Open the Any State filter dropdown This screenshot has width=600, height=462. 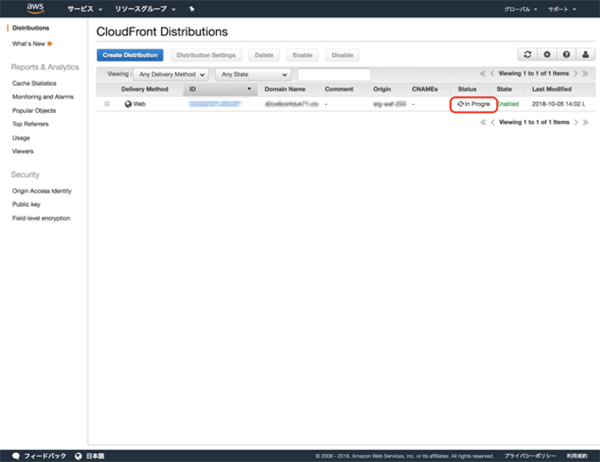pos(253,74)
